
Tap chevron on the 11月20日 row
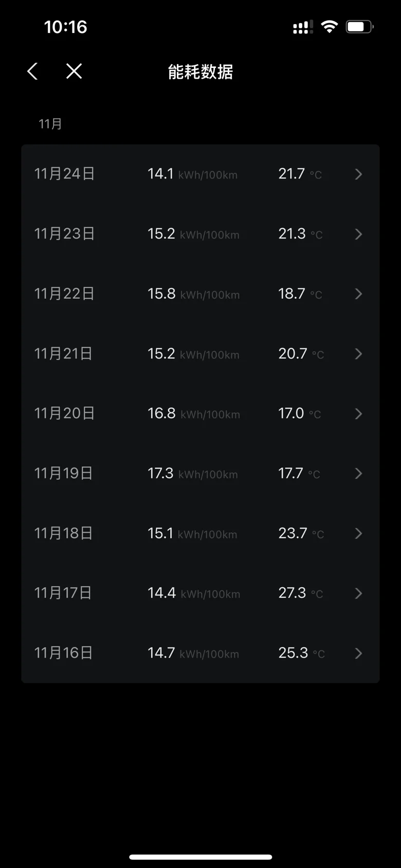[359, 414]
